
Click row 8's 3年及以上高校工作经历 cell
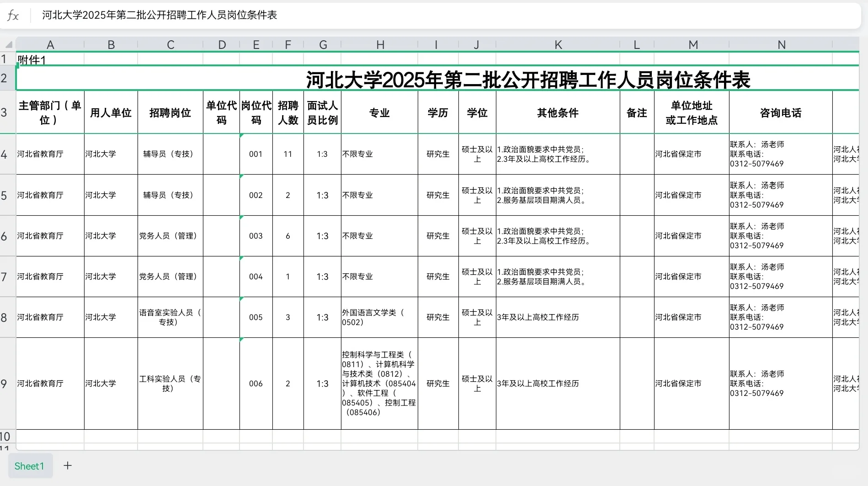(558, 317)
